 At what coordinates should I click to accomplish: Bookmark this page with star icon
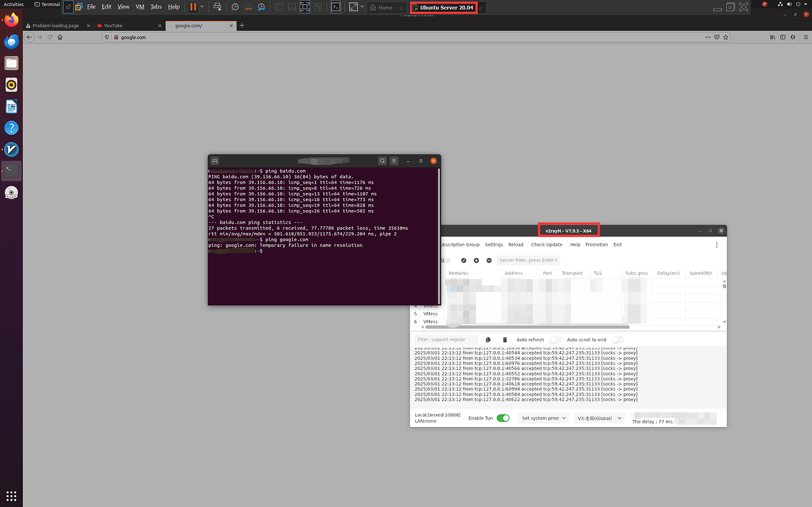point(726,37)
